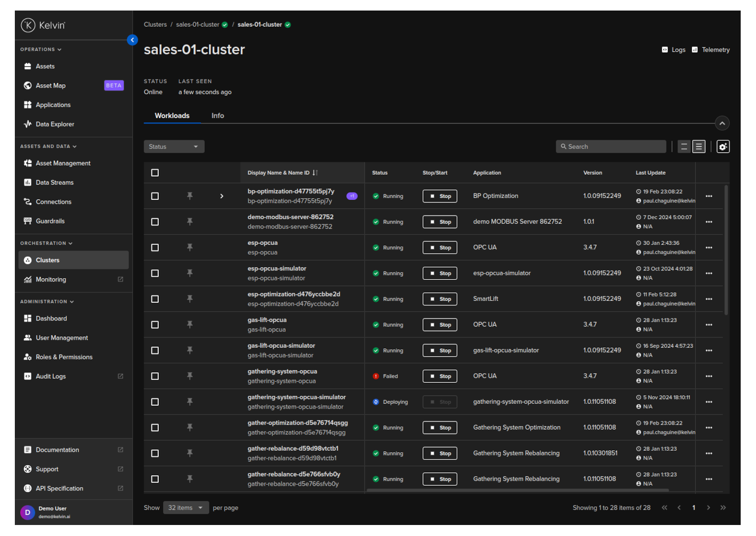The height and width of the screenshot is (536, 756).
Task: Check the demo-modbus-server-862752 row checkbox
Action: click(x=155, y=222)
